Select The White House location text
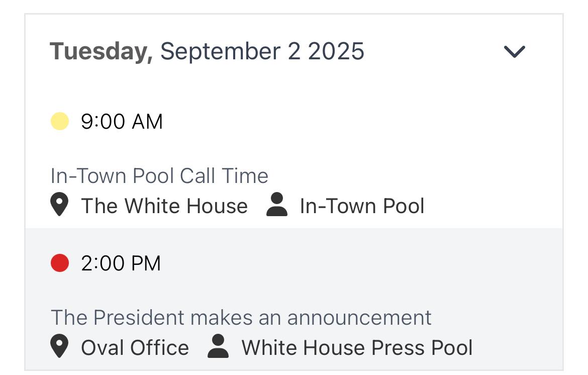This screenshot has height=375, width=588. click(x=164, y=206)
